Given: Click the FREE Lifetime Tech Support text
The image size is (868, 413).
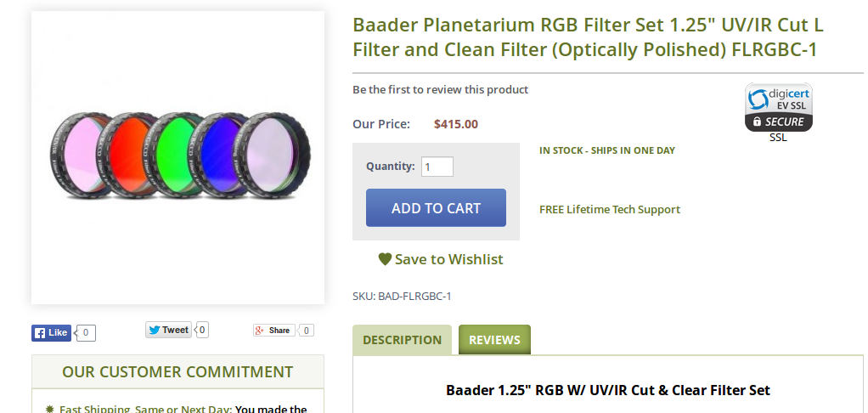Looking at the screenshot, I should [610, 209].
